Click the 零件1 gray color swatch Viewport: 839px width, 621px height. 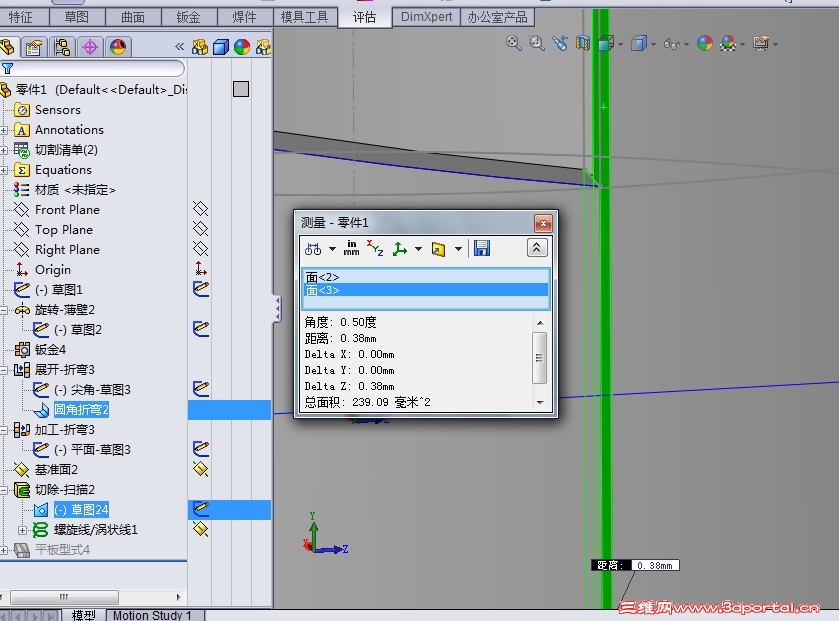241,89
